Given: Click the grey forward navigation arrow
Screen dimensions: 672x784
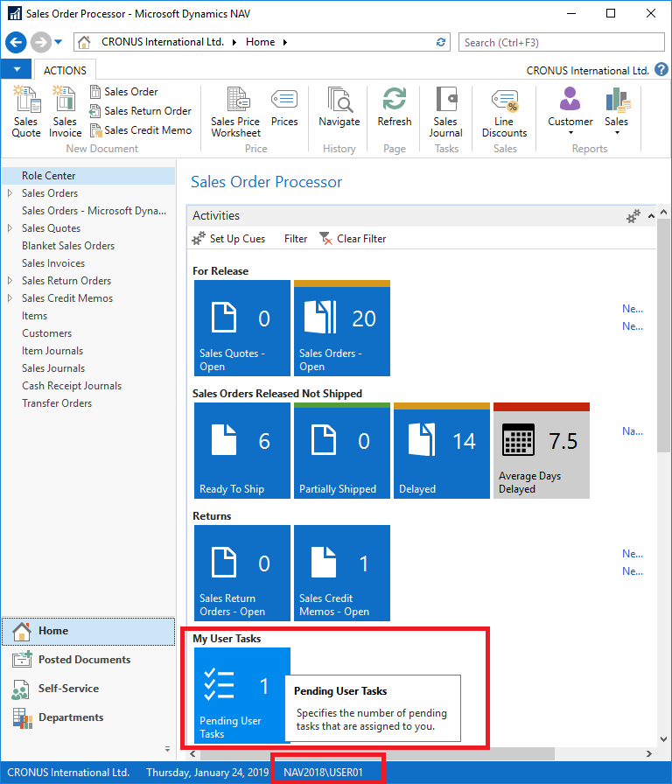Looking at the screenshot, I should point(41,43).
